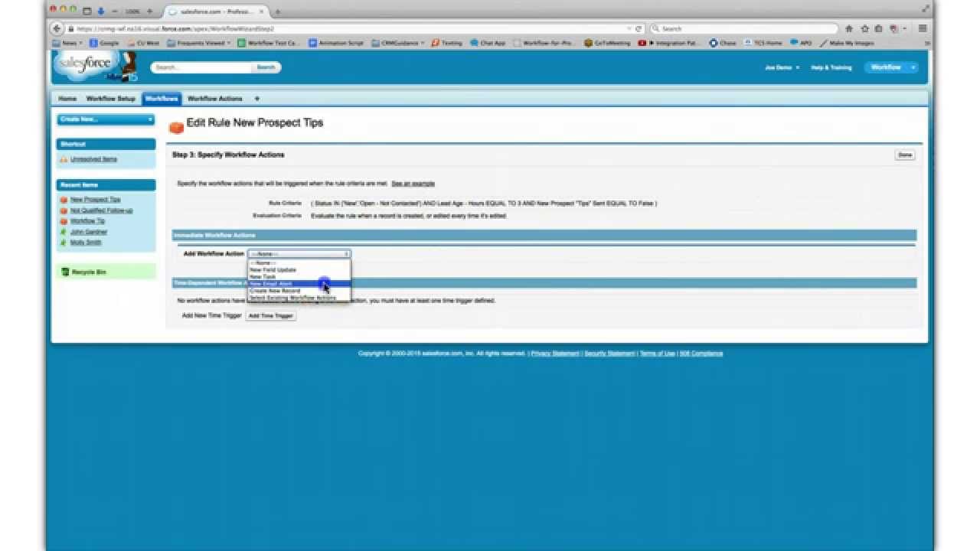Open recent item Molly Smith

[86, 243]
